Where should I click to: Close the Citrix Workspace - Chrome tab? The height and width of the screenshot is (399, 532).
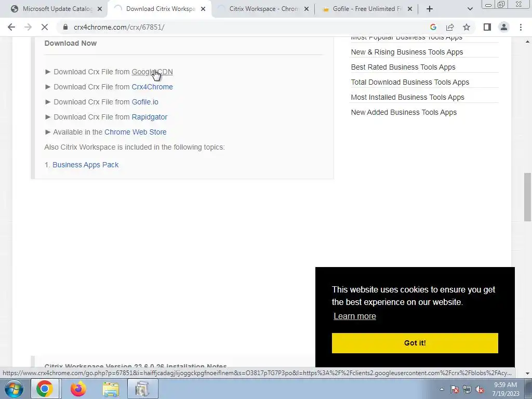pyautogui.click(x=307, y=9)
